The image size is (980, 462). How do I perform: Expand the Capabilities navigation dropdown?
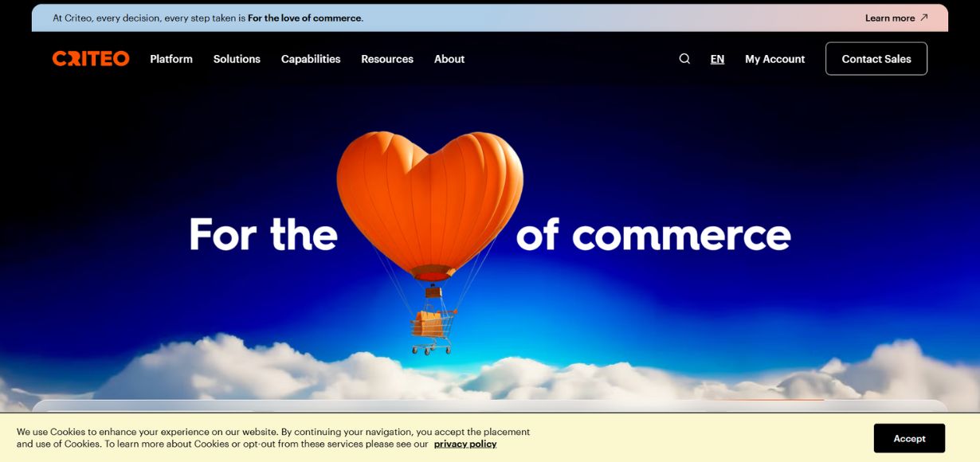click(310, 58)
